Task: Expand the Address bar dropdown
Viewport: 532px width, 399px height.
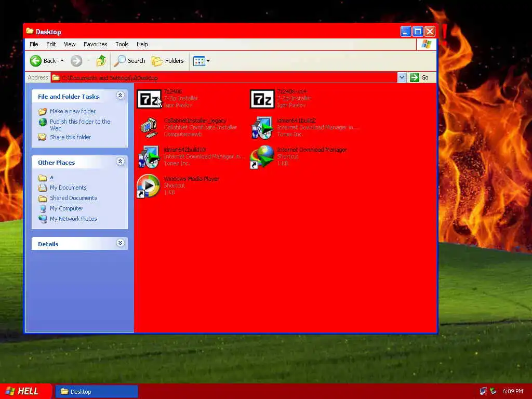Action: click(402, 77)
